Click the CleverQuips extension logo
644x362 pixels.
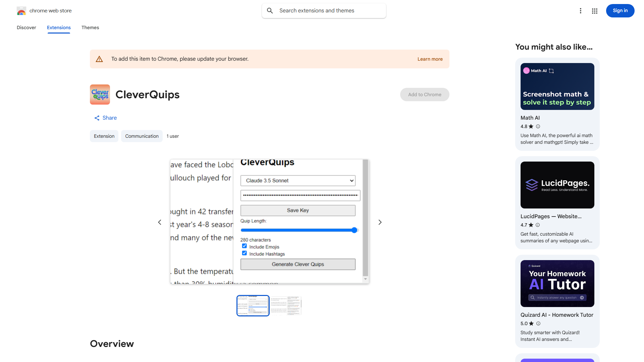click(100, 95)
